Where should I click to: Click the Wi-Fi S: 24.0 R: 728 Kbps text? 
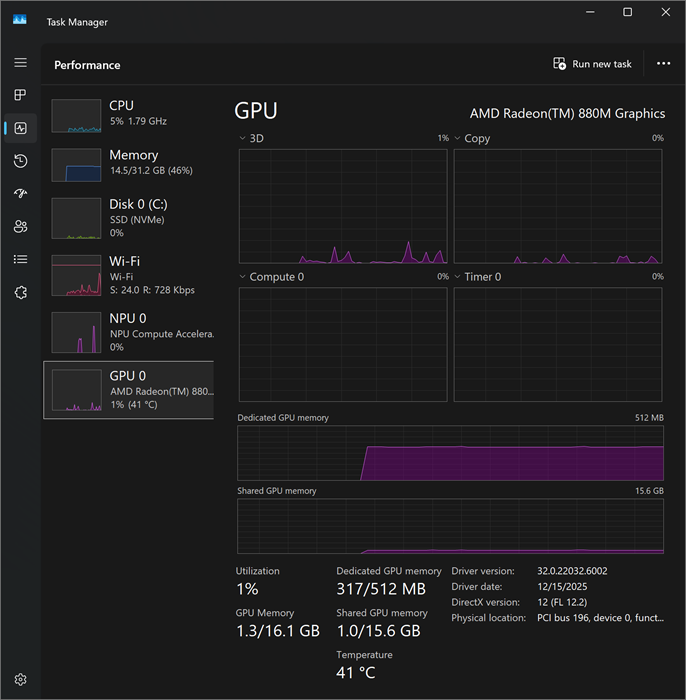pyautogui.click(x=152, y=290)
